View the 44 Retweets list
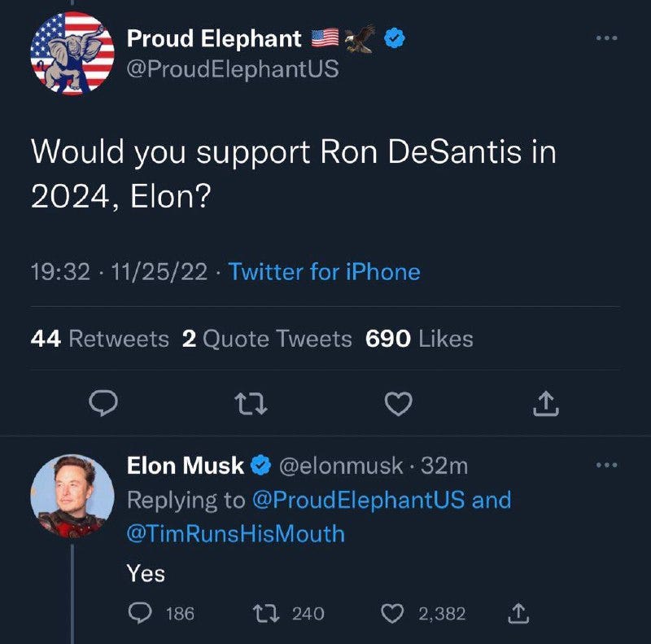The height and width of the screenshot is (644, 651). [x=99, y=338]
